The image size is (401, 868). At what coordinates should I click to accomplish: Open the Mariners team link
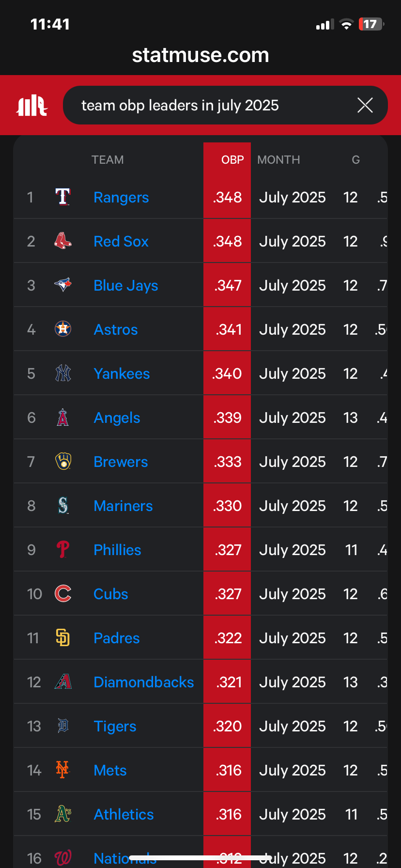click(123, 506)
